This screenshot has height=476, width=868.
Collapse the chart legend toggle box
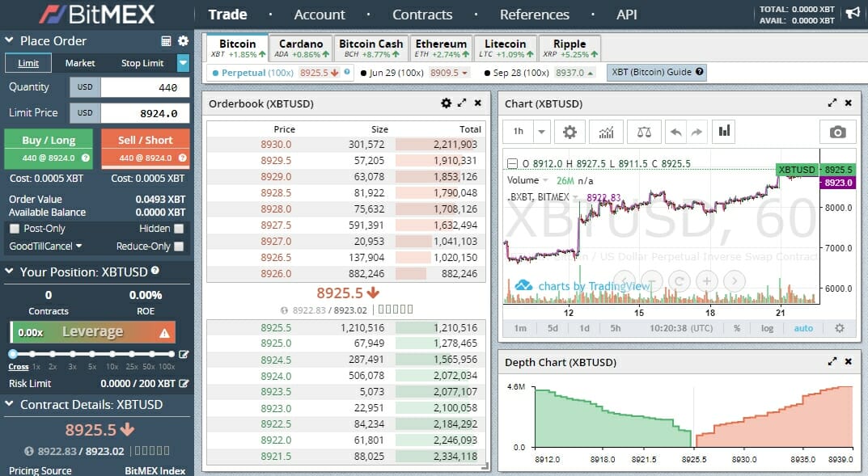coord(513,163)
